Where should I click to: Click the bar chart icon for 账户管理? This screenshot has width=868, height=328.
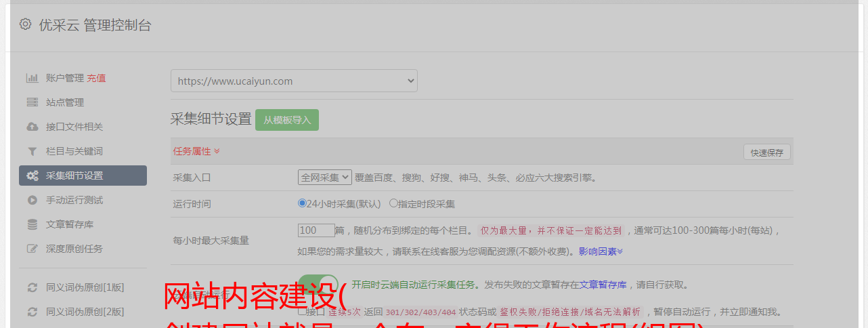pyautogui.click(x=32, y=78)
